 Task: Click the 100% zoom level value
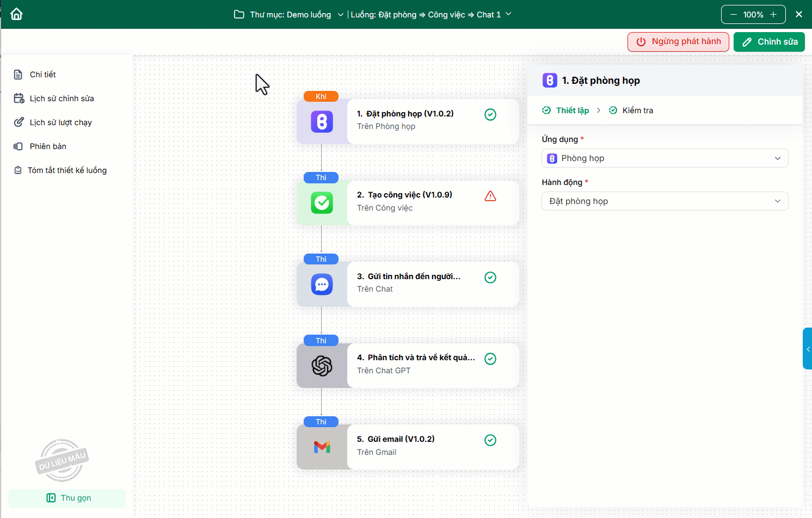pos(753,15)
